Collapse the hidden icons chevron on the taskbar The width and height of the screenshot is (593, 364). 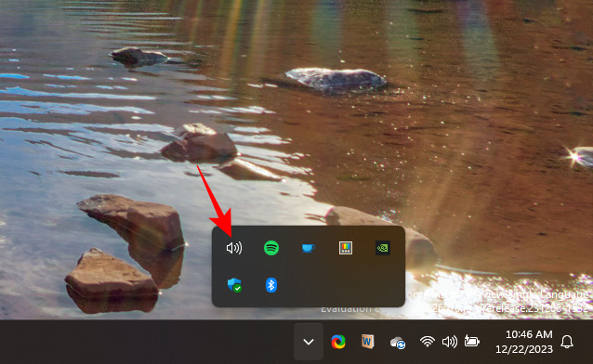click(309, 342)
